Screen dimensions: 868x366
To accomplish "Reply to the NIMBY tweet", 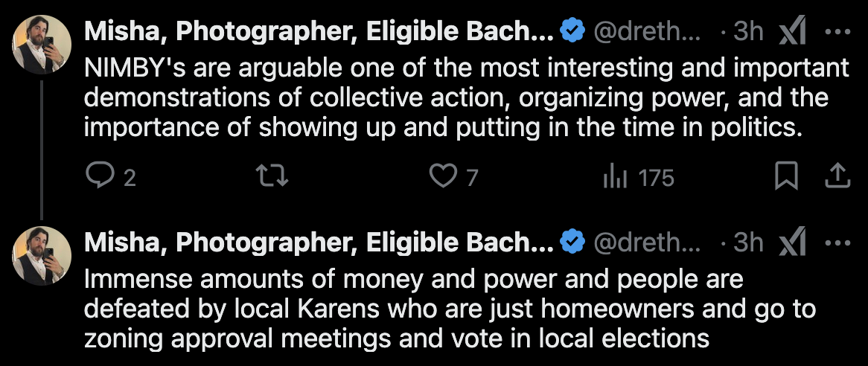I will tap(98, 177).
